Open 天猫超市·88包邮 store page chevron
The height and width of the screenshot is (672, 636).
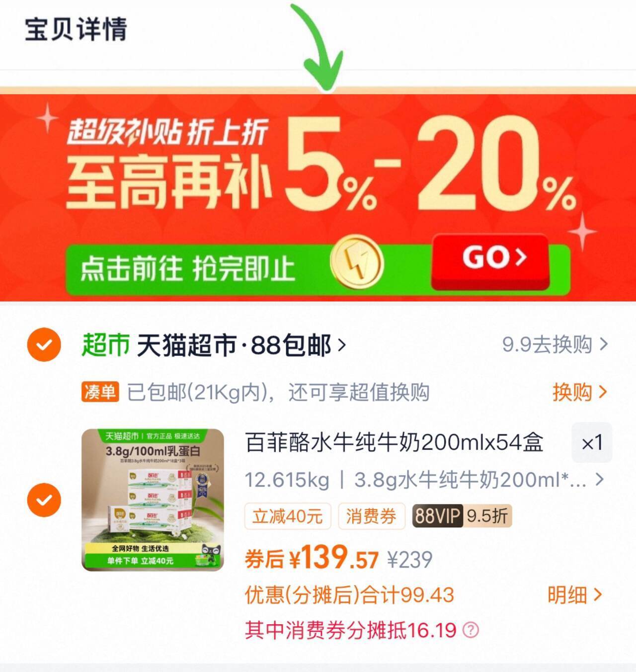point(341,344)
